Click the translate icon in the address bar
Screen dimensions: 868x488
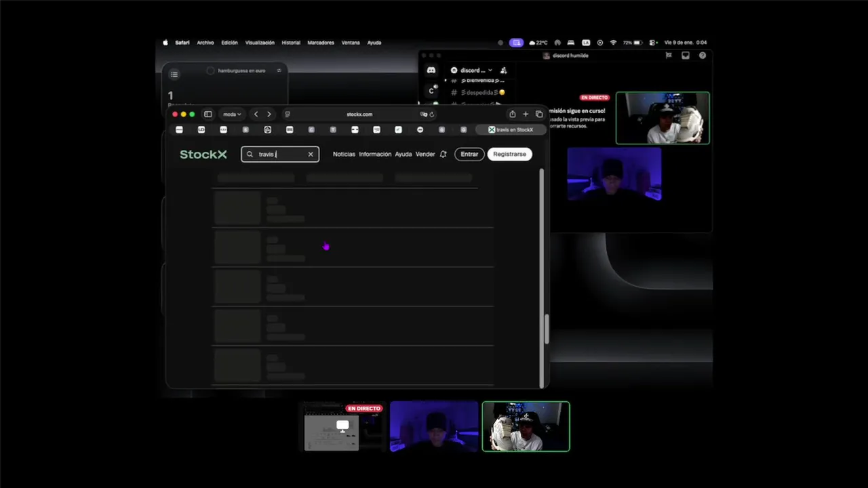[x=423, y=115]
